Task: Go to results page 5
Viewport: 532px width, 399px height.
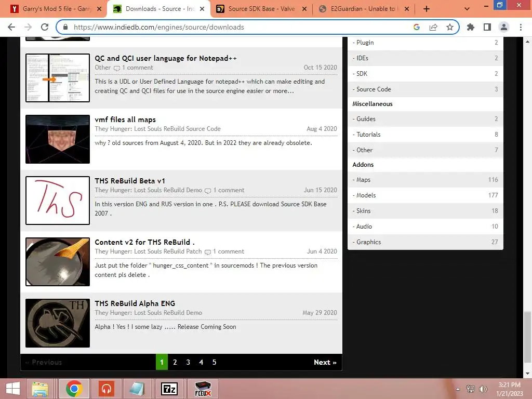Action: point(214,362)
